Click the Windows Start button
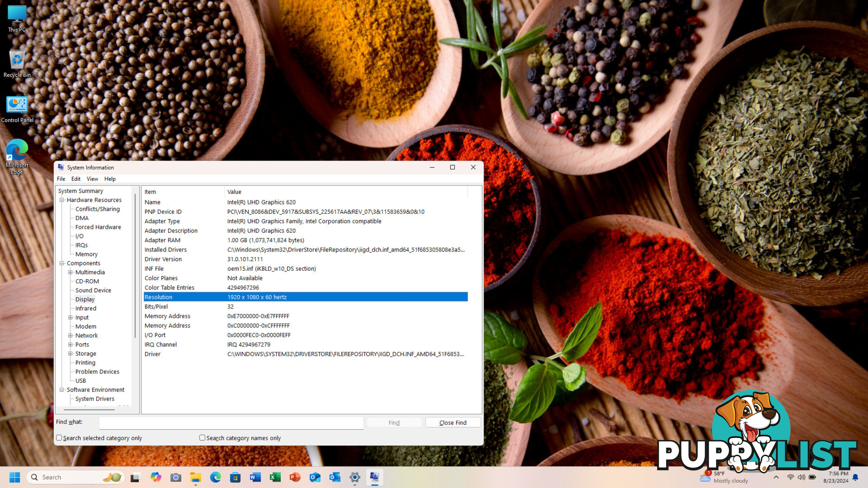868x488 pixels. point(15,477)
